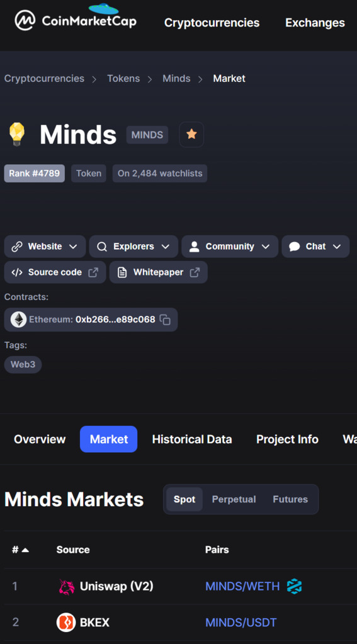The width and height of the screenshot is (357, 644).
Task: Click the Ethereum logo in contracts
Action: pyautogui.click(x=18, y=319)
